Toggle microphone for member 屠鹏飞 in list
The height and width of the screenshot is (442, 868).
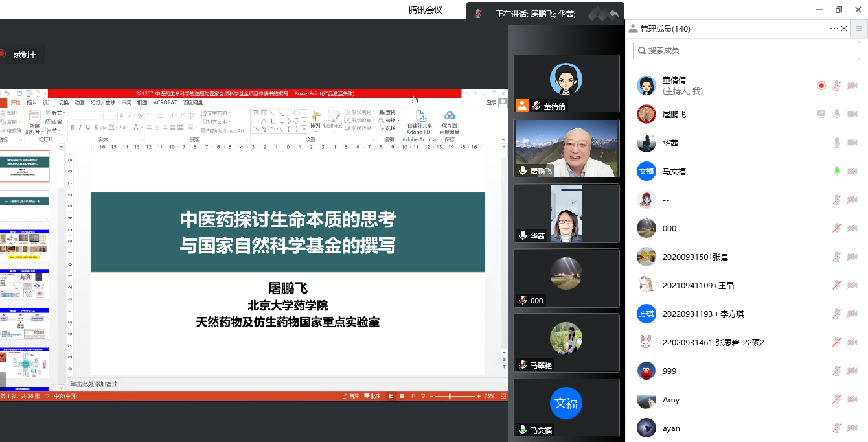pyautogui.click(x=837, y=114)
